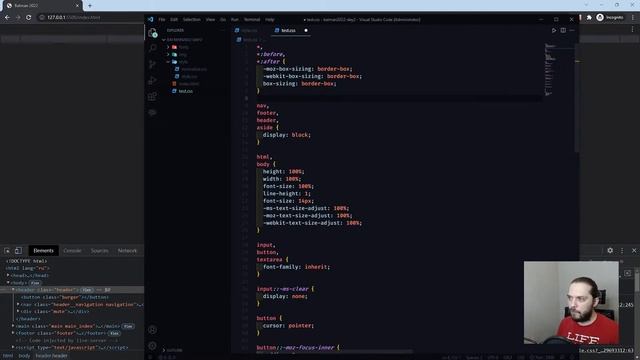This screenshot has height=360, width=640.
Task: Open the orange HTML file in Explorer tree
Action: [x=189, y=84]
